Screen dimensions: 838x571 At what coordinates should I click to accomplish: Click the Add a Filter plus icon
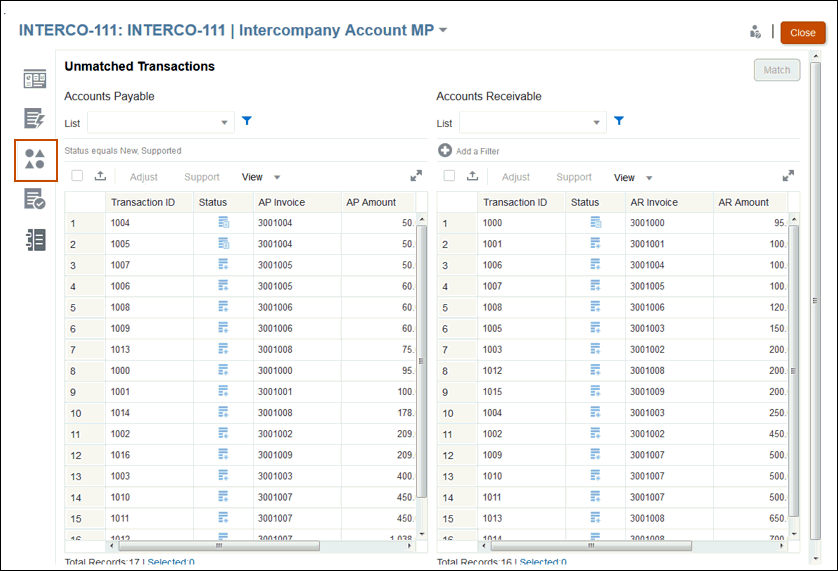point(445,151)
